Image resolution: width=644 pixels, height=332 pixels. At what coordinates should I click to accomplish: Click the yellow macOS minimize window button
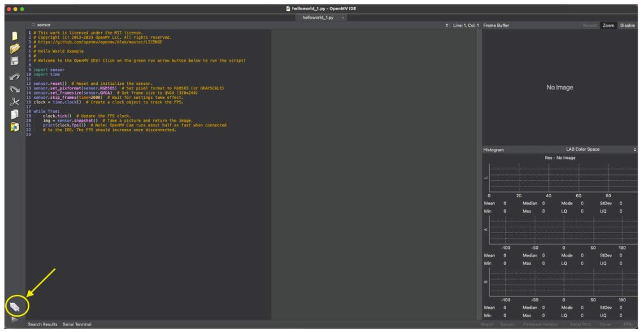click(15, 8)
